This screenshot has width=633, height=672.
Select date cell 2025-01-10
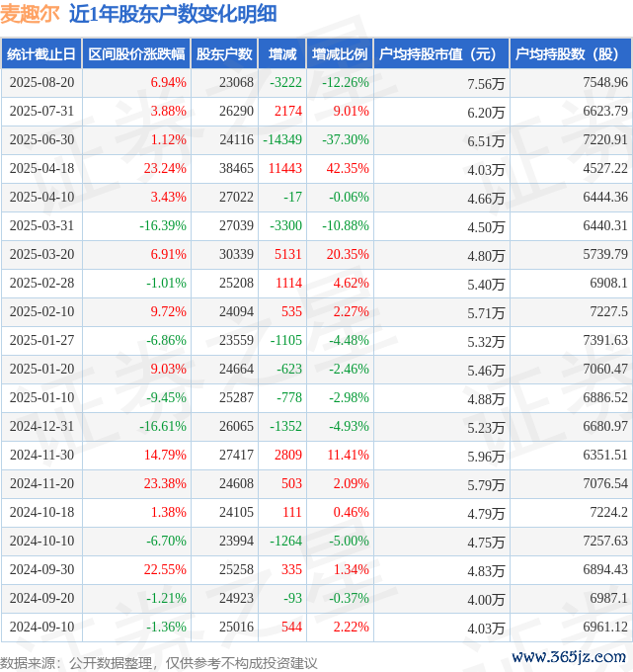pos(42,397)
